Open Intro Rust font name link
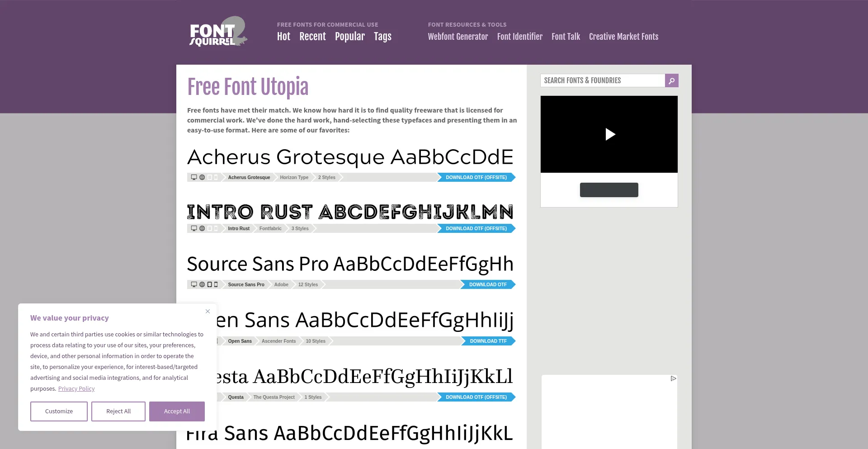The image size is (868, 449). point(239,228)
